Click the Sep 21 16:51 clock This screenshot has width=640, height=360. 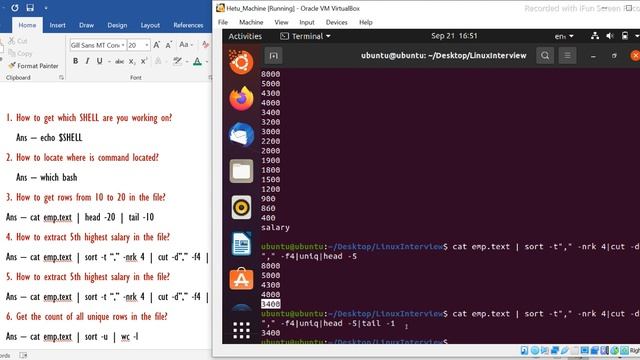coord(454,36)
